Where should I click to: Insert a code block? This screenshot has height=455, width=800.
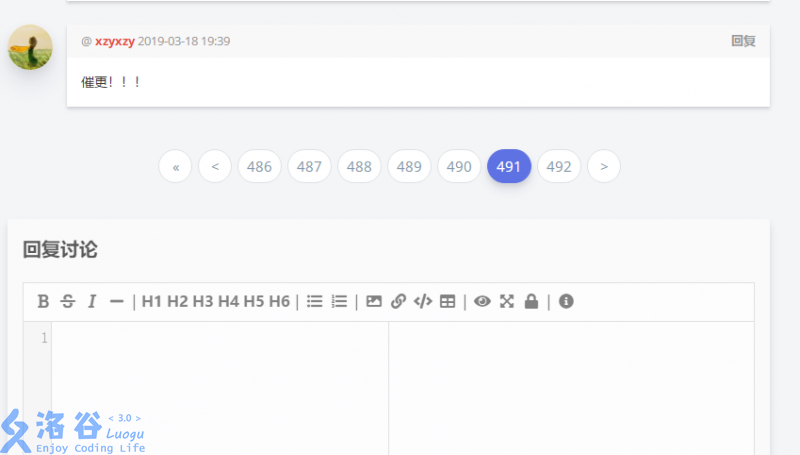[423, 301]
